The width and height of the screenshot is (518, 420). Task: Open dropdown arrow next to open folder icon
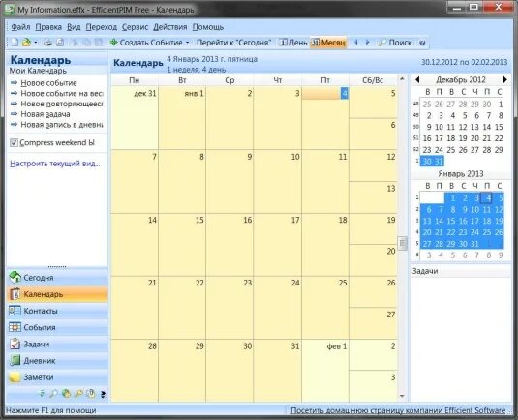[x=36, y=43]
